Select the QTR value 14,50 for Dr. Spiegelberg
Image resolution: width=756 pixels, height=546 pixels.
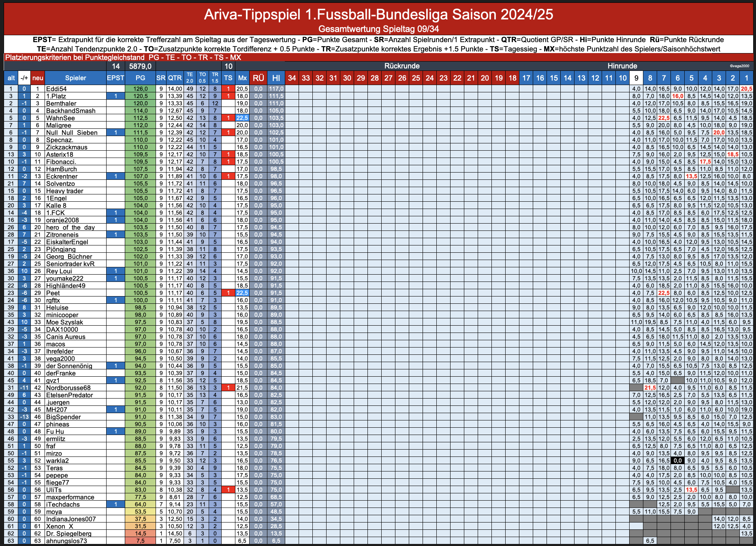click(x=175, y=533)
